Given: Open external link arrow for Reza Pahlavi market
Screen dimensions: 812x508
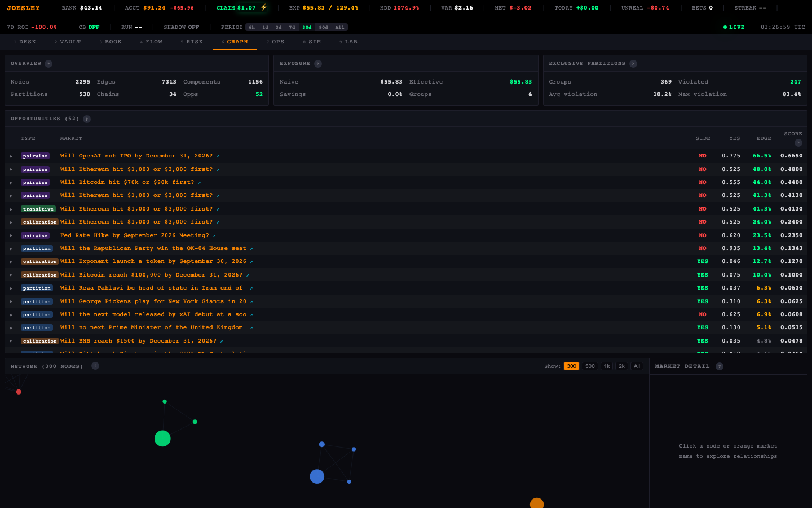Looking at the screenshot, I should [x=251, y=288].
